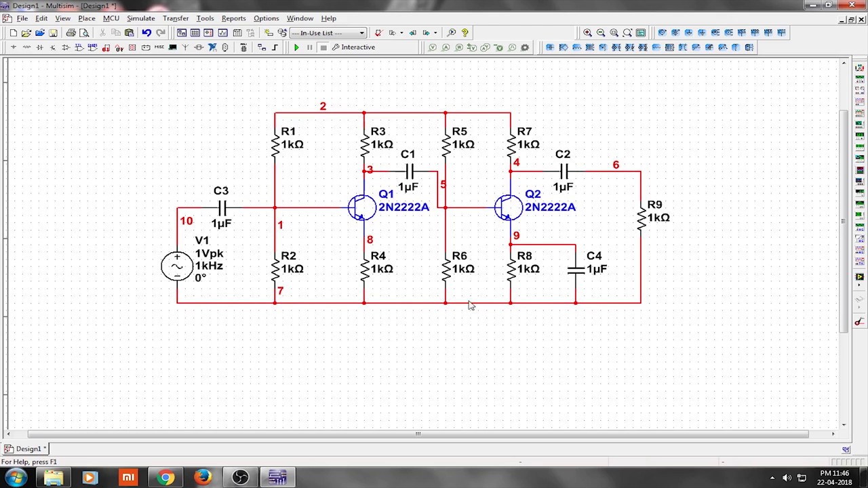
Task: Click the vertical scrollbar thumb
Action: 844,221
